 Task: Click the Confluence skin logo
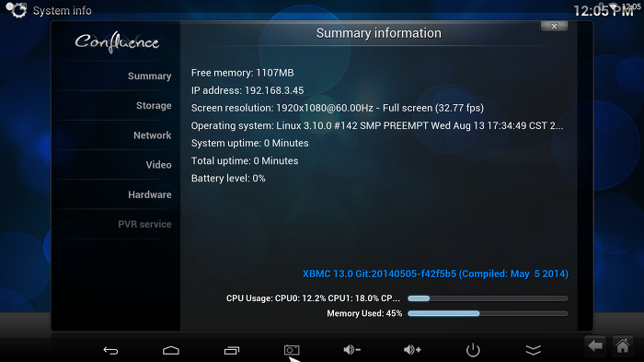point(117,42)
